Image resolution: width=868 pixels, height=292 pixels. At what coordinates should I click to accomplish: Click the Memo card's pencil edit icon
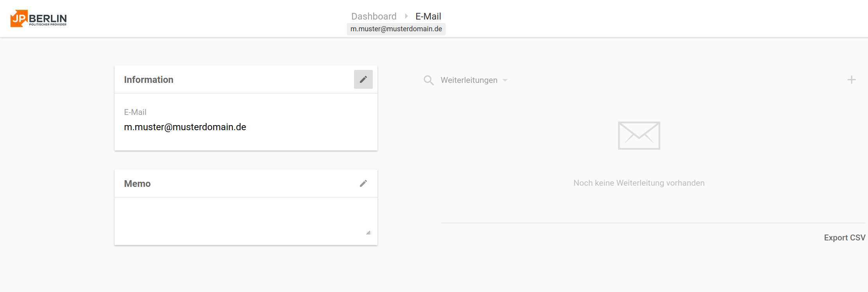pos(363,183)
